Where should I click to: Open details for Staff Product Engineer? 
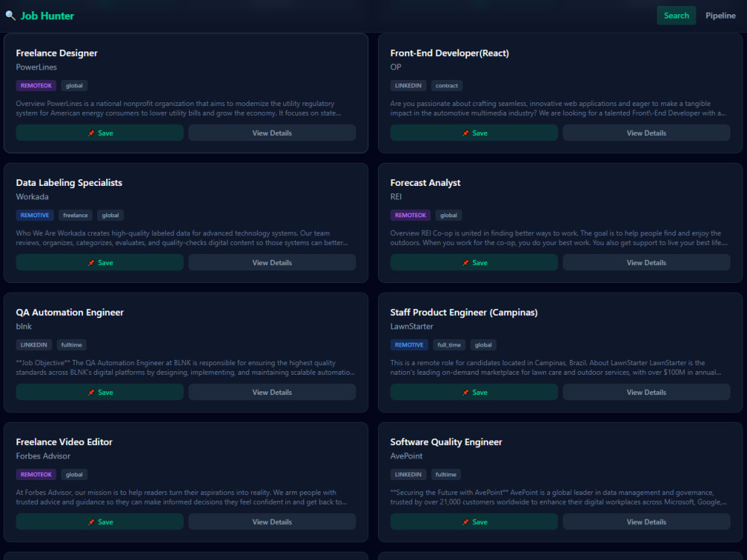[646, 392]
